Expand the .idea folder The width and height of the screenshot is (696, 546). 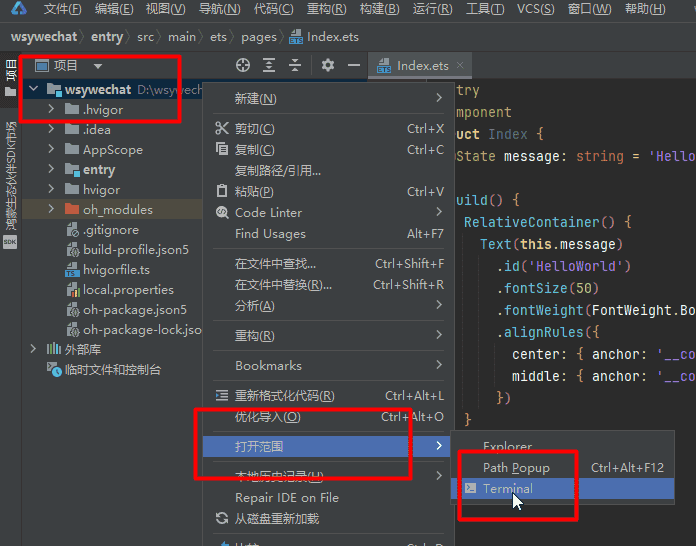(x=51, y=129)
